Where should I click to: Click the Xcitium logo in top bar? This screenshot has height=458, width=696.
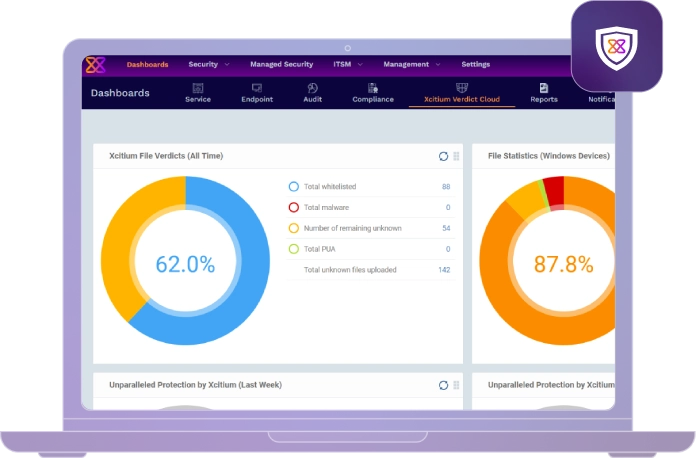(95, 65)
